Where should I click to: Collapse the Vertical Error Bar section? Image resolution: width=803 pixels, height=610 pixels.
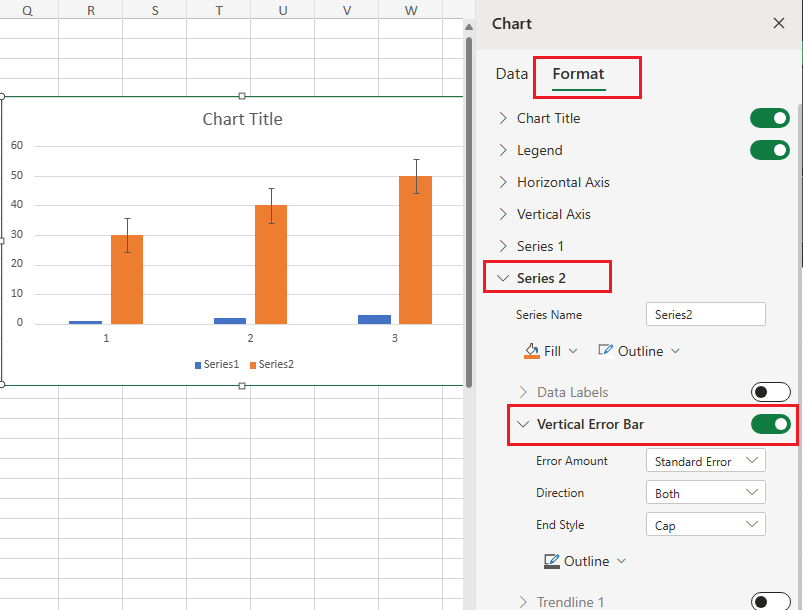tap(523, 424)
